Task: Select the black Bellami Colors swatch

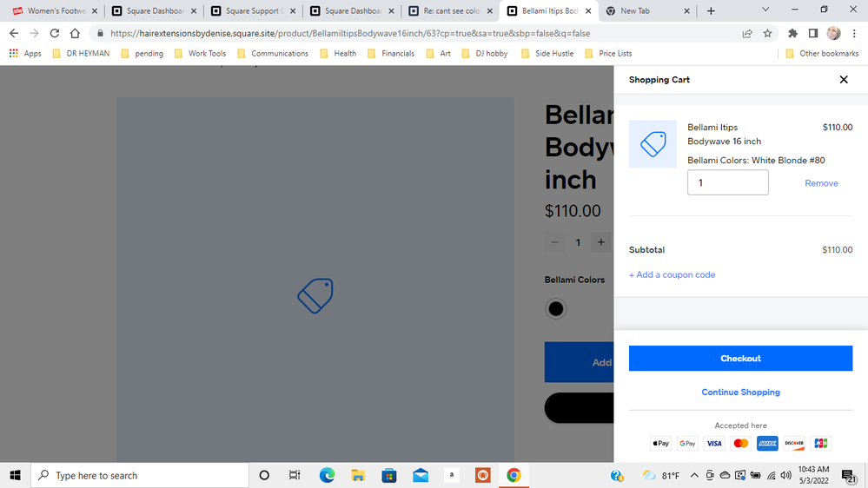Action: 556,309
